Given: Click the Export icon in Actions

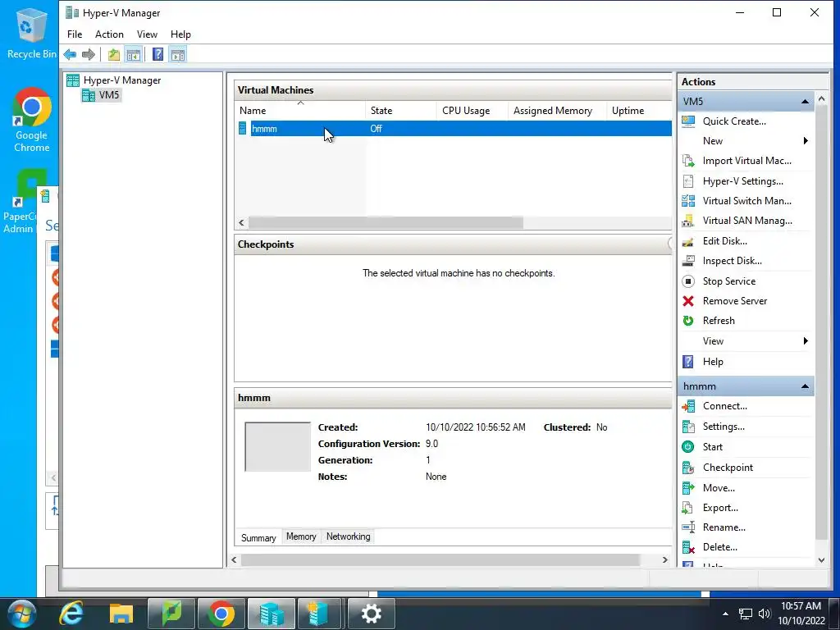Looking at the screenshot, I should click(688, 507).
